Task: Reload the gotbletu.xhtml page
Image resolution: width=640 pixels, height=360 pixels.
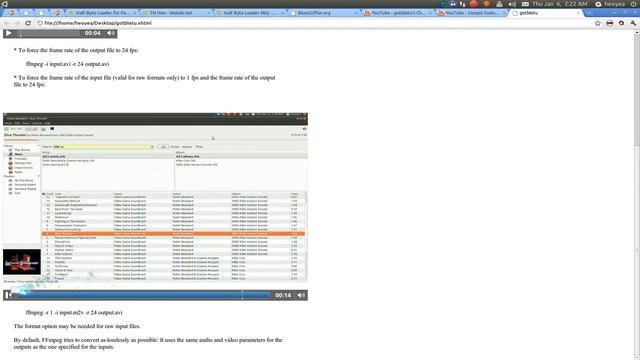Action: coord(28,23)
